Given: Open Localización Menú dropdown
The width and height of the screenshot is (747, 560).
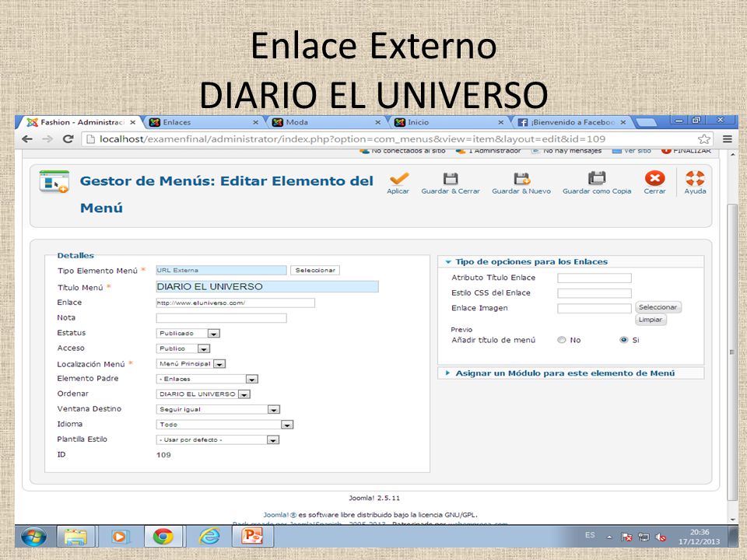Looking at the screenshot, I should [x=191, y=364].
